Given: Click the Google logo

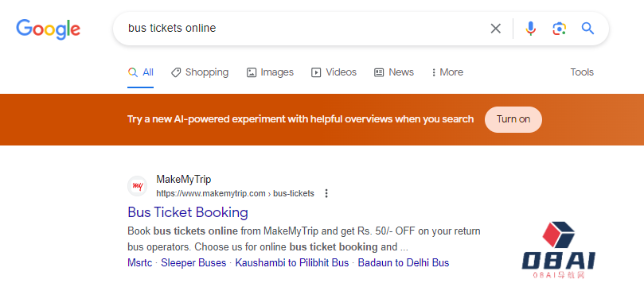Looking at the screenshot, I should pyautogui.click(x=48, y=29).
